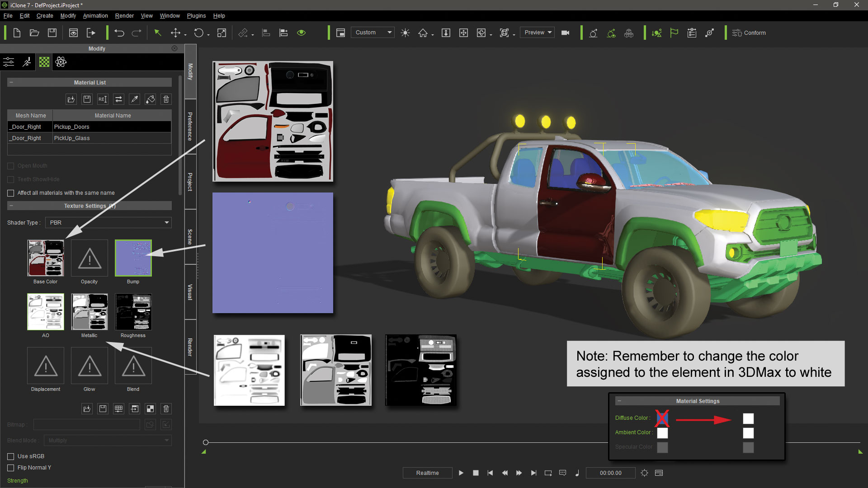The image size is (868, 488).
Task: Open the Blend Mode Multiply dropdown
Action: click(108, 440)
